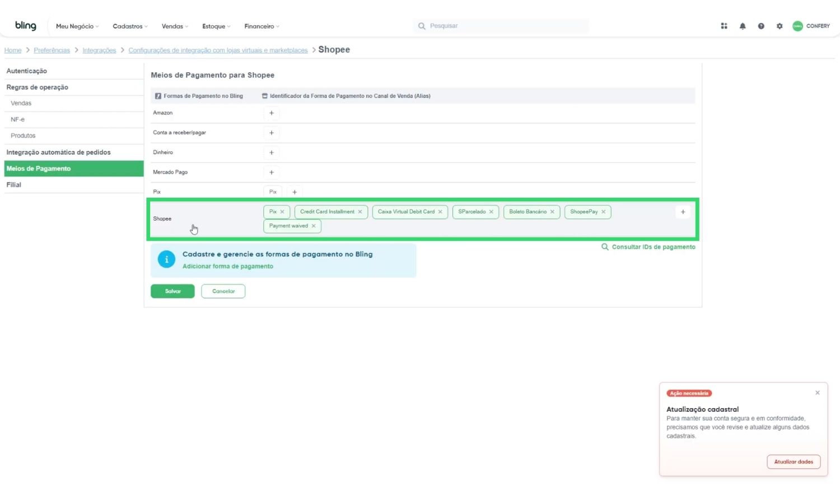The image size is (840, 504).
Task: Open the settings gear icon
Action: tap(780, 26)
